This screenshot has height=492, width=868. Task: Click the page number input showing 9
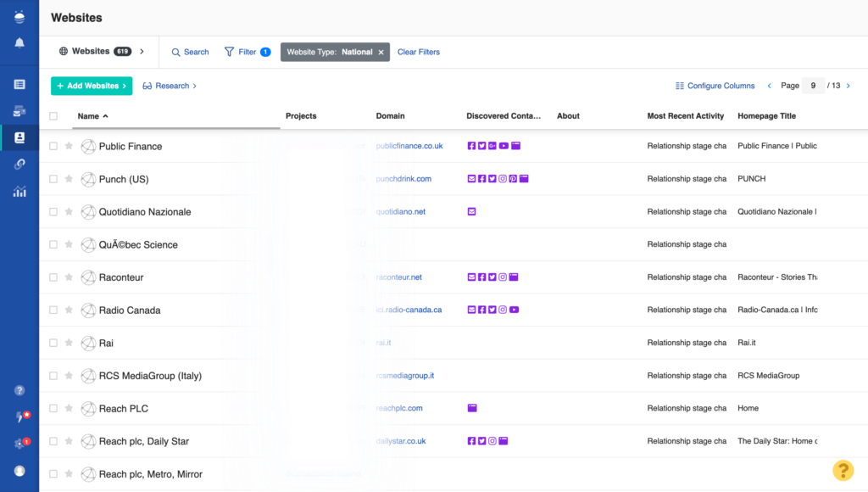[x=813, y=86]
